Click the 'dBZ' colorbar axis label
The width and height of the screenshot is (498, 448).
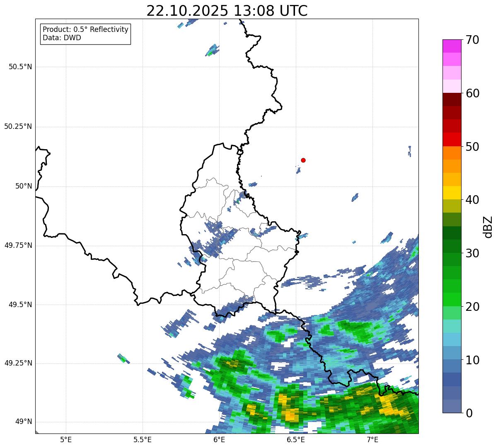[x=488, y=227]
